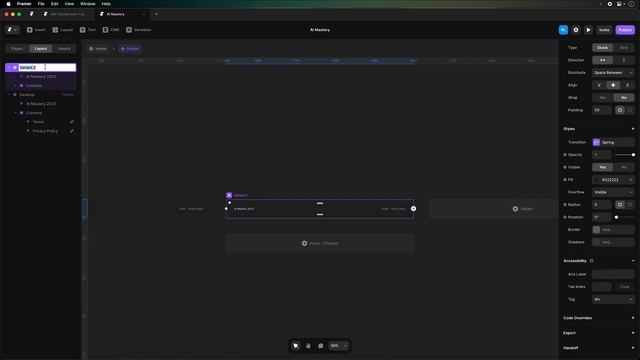Image resolution: width=640 pixels, height=360 pixels.
Task: Collapse the Accessibility section
Action: 633,261
